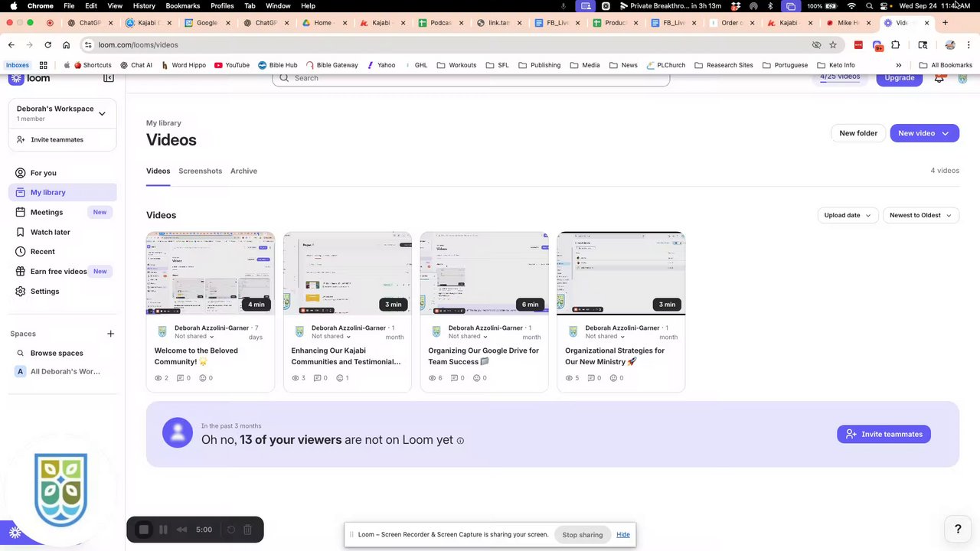Delete the recording with trash icon
The height and width of the screenshot is (551, 980).
coord(248,530)
